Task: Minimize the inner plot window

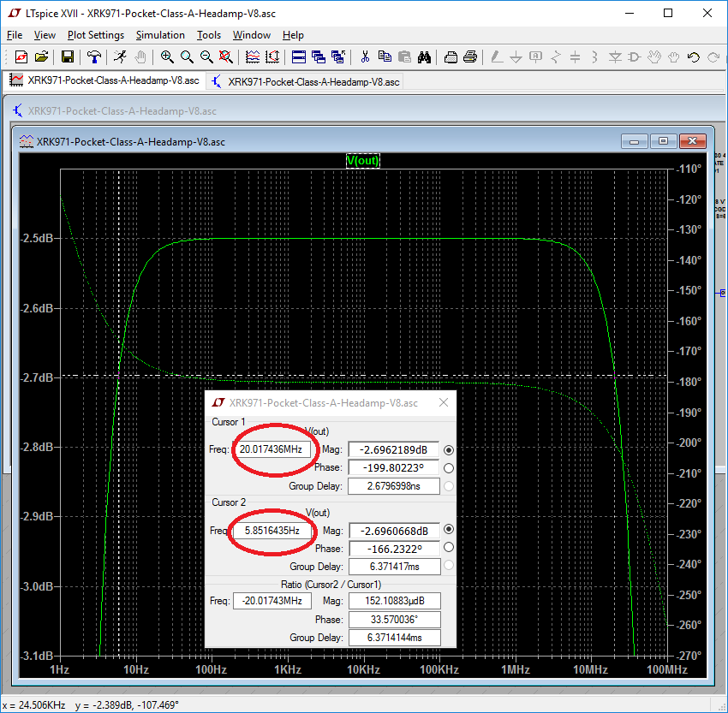Action: pos(634,141)
